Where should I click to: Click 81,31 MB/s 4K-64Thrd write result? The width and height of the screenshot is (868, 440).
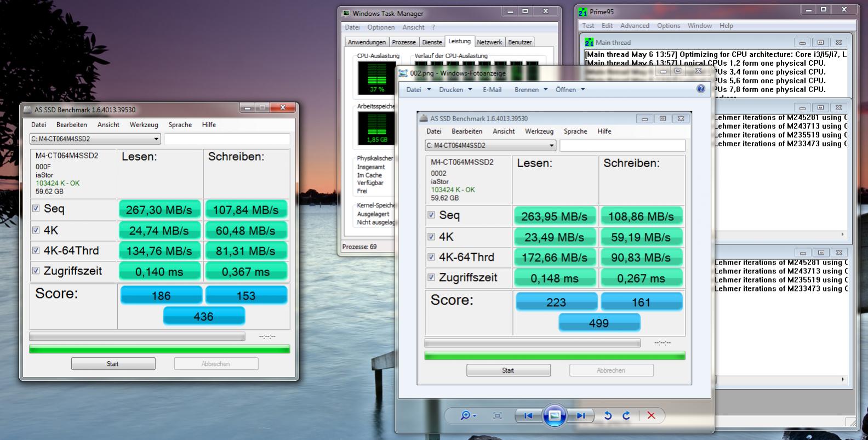(x=246, y=250)
